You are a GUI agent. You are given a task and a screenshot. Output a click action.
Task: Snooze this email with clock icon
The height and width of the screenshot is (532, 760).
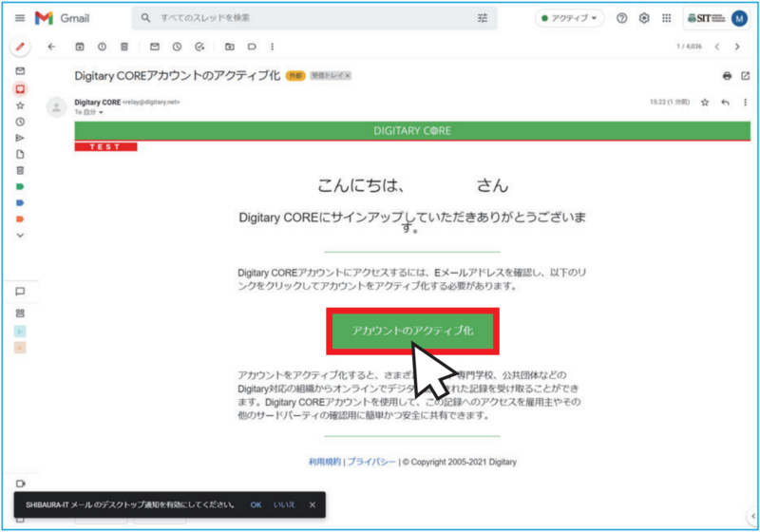coord(177,47)
